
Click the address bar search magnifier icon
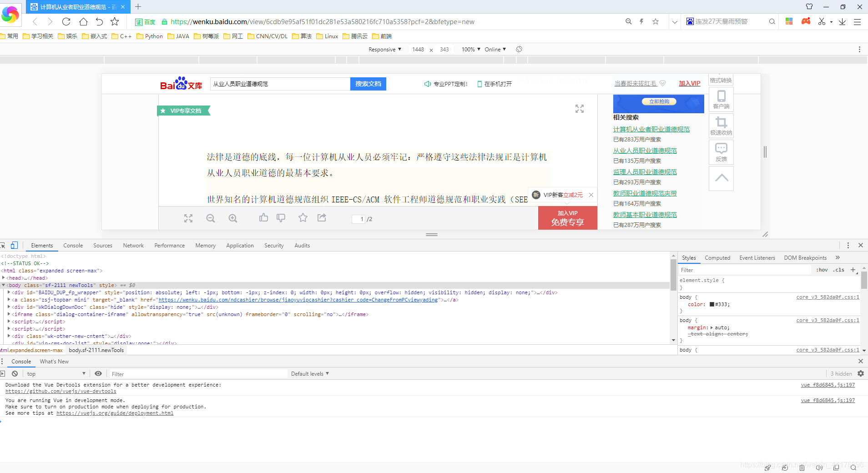629,21
